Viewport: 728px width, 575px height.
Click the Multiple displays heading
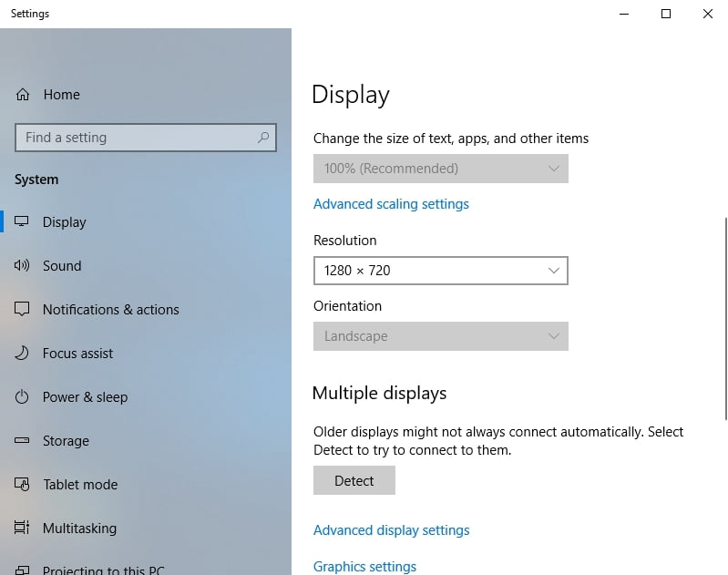tap(379, 394)
